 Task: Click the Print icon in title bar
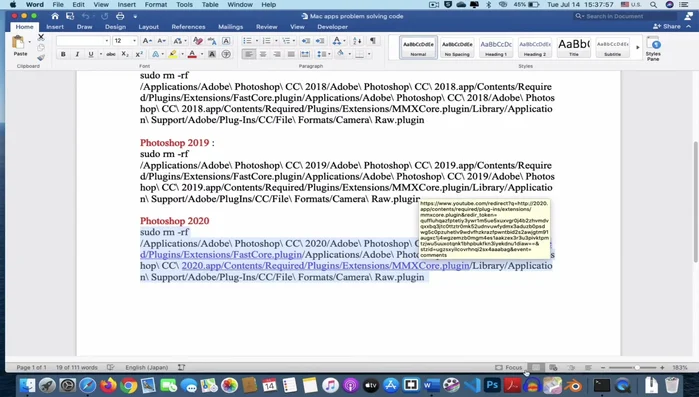[x=120, y=16]
